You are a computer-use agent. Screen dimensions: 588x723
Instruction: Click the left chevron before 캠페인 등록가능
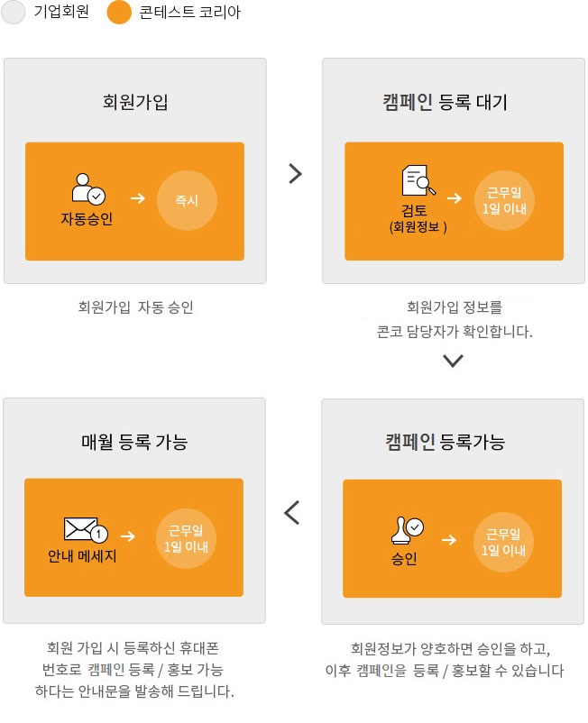click(x=292, y=512)
